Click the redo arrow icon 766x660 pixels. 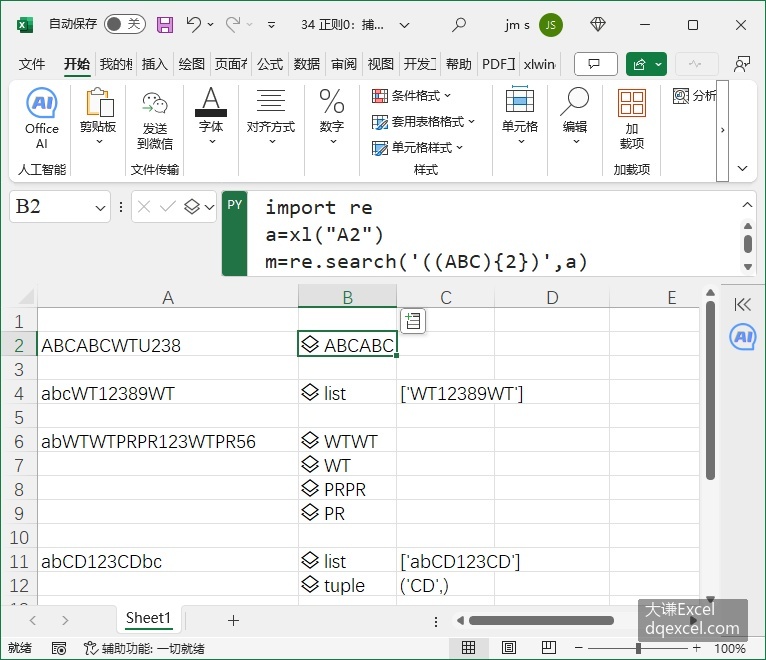[x=233, y=24]
